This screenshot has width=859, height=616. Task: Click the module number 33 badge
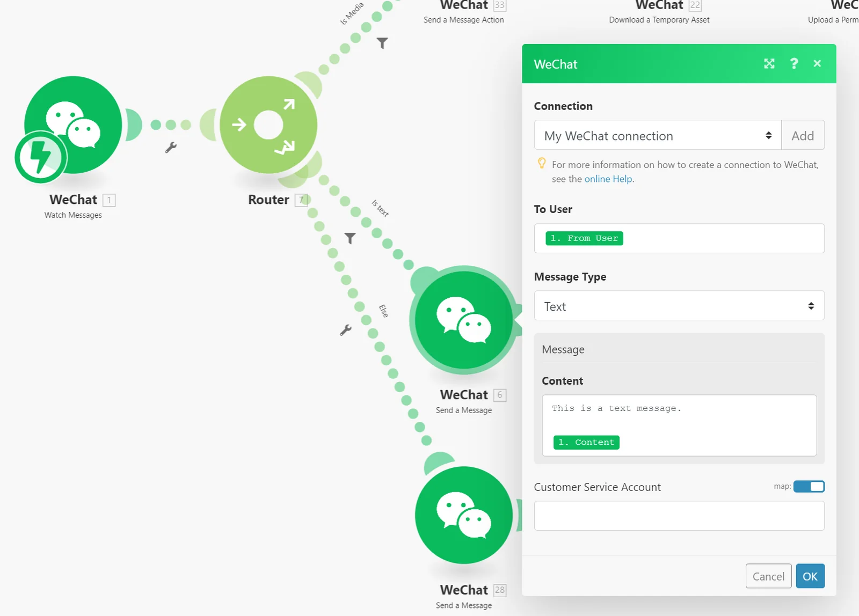pyautogui.click(x=500, y=5)
